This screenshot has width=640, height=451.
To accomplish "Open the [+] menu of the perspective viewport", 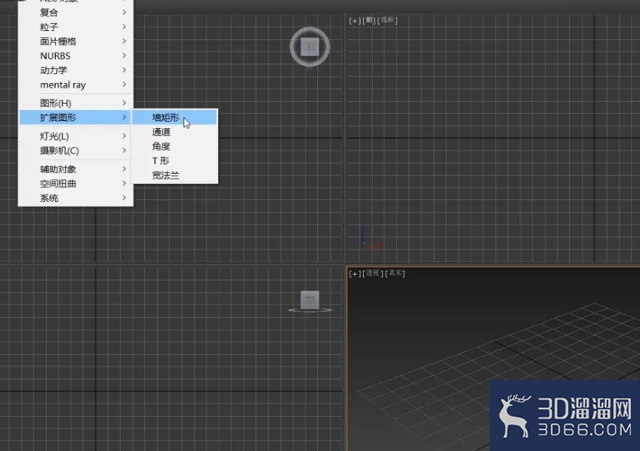I will coord(354,273).
